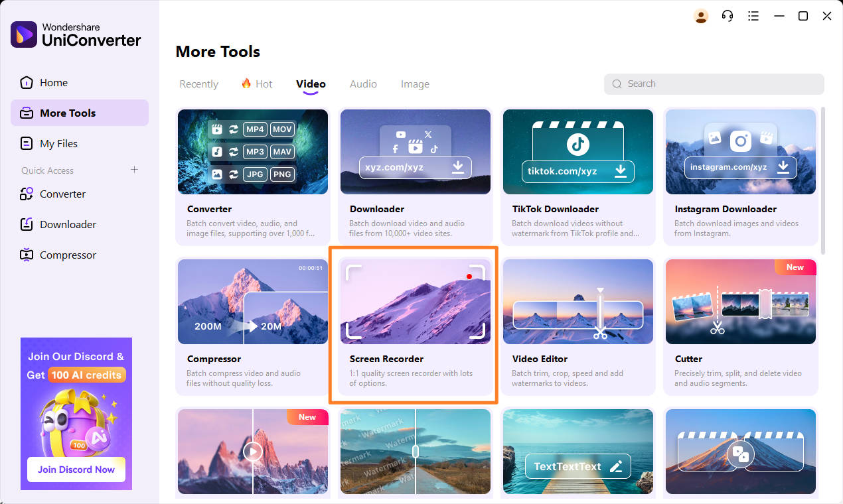Click the 200M label on Compressor card
Viewport: 843px width, 504px height.
pyautogui.click(x=208, y=326)
